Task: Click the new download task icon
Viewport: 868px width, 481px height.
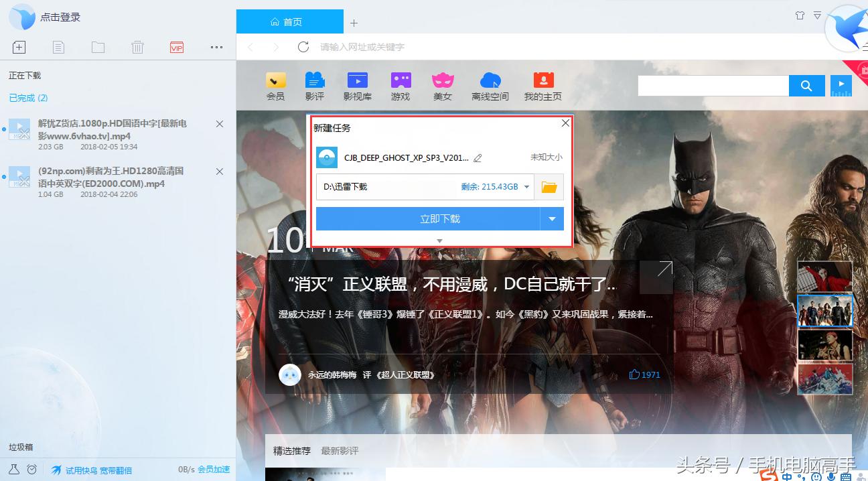Action: [x=19, y=47]
